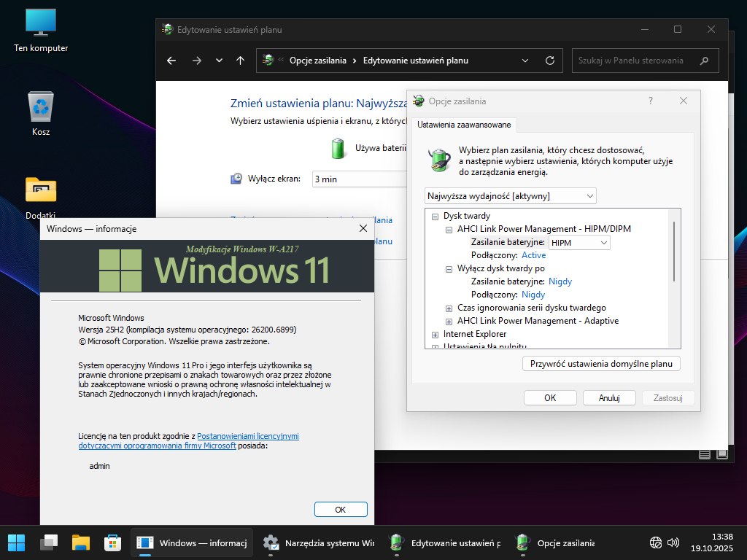Click Przywróć ustawienia domyślne planu button
The width and height of the screenshot is (747, 560).
tap(601, 363)
